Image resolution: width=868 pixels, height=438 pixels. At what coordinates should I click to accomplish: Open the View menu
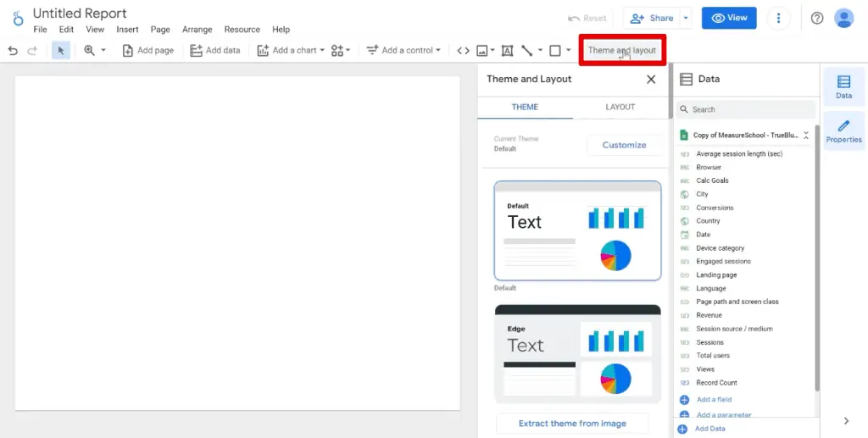tap(95, 30)
